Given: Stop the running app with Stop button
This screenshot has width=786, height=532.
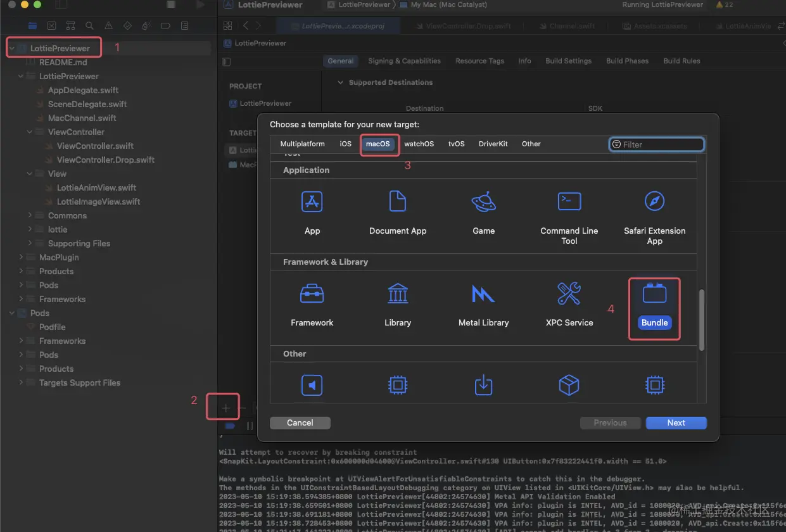Looking at the screenshot, I should (x=171, y=4).
